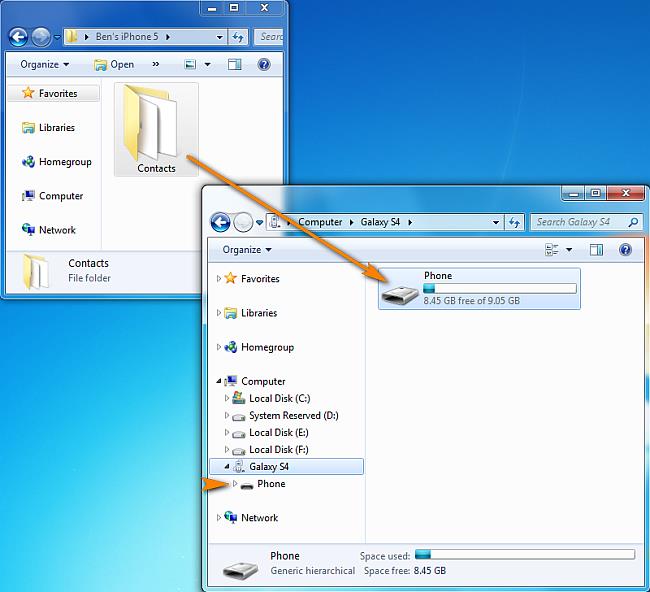650x592 pixels.
Task: Click Back button in Ben's iPhone 5 window
Action: (x=18, y=37)
